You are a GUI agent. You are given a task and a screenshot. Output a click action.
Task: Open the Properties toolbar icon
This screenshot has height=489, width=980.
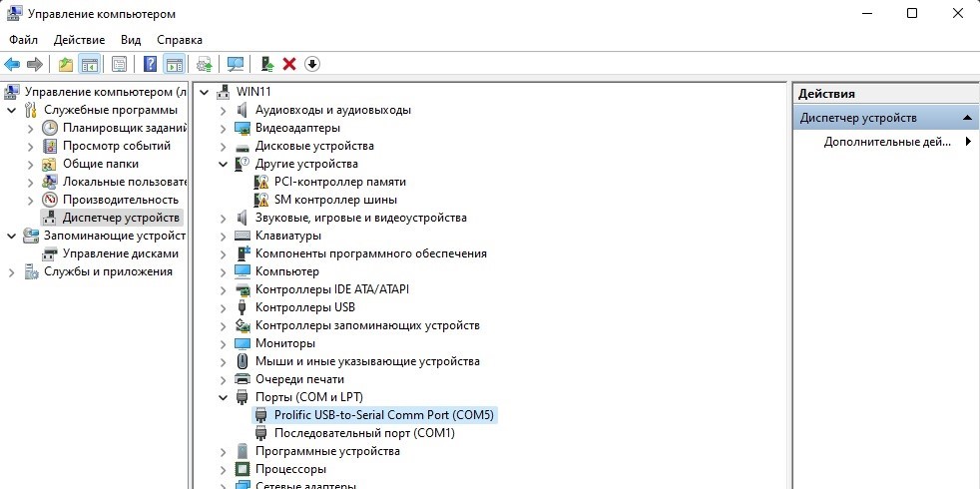[119, 64]
